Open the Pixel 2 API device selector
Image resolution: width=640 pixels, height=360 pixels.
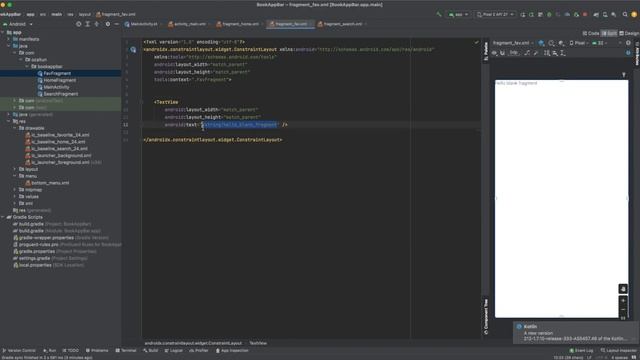(495, 14)
